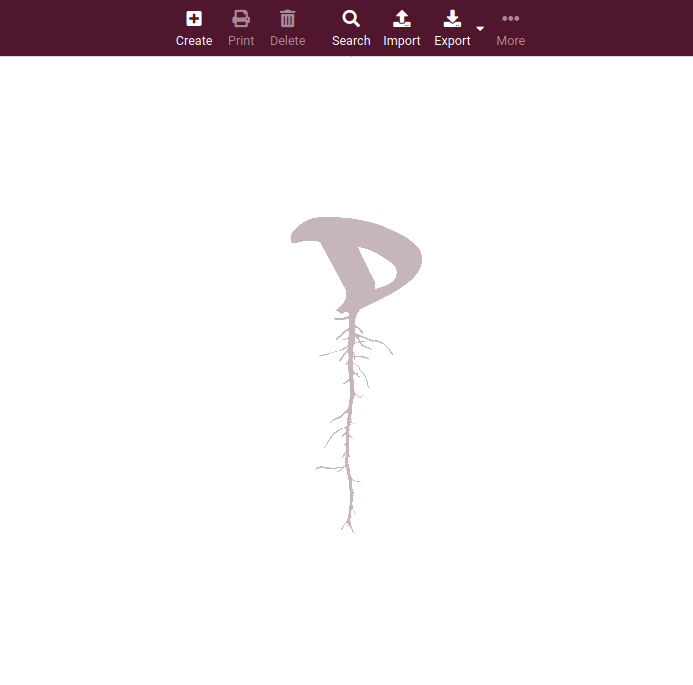Click empty toolbar area left of Create
693x685 pixels.
tap(80, 28)
